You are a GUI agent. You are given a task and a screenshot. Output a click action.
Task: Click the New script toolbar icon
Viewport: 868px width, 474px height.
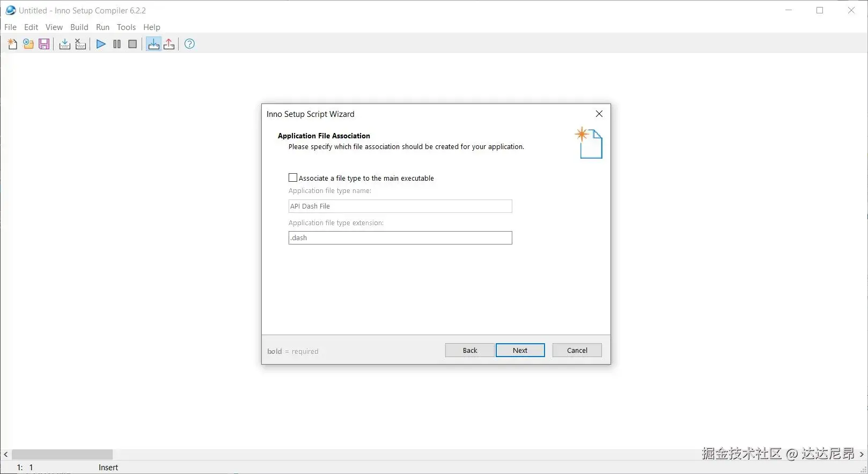12,44
